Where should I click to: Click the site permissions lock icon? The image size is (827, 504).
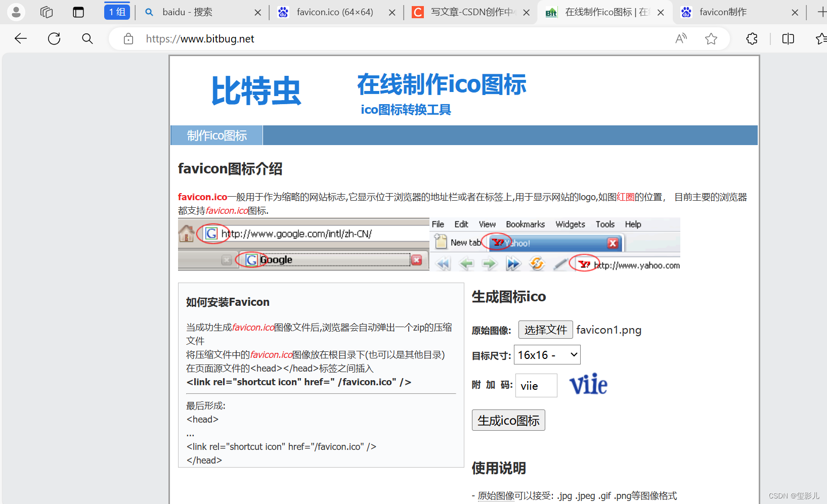(x=128, y=38)
